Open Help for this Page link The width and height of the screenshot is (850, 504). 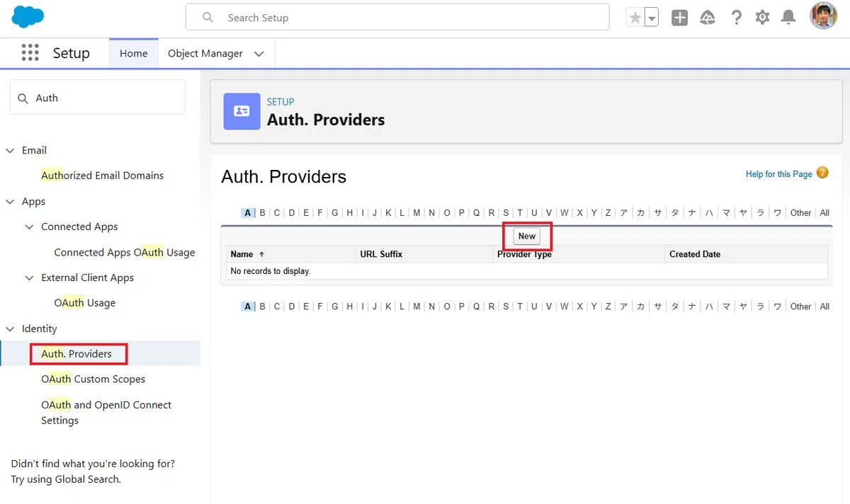[x=778, y=173]
